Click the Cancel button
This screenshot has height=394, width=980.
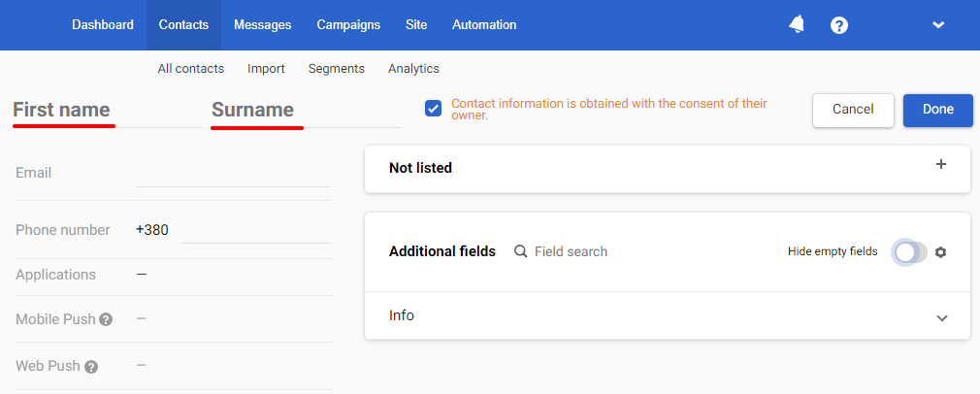pos(853,110)
